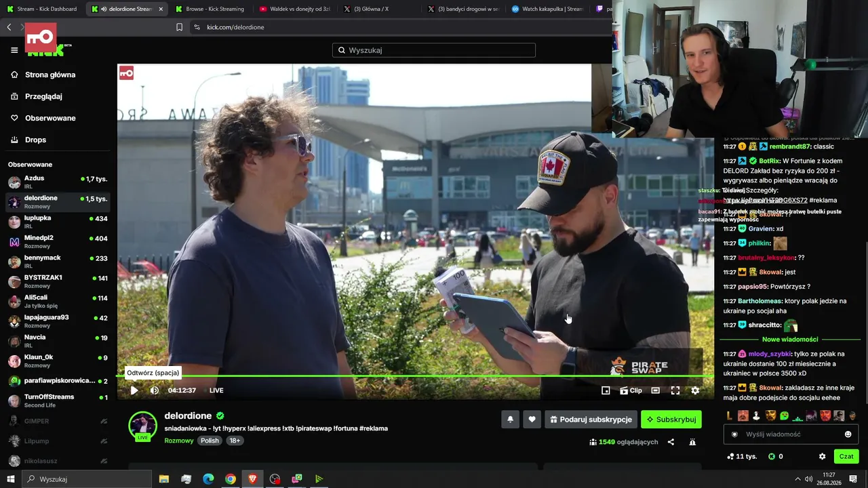
Task: Open bennymack channel in followed list
Action: point(58,262)
